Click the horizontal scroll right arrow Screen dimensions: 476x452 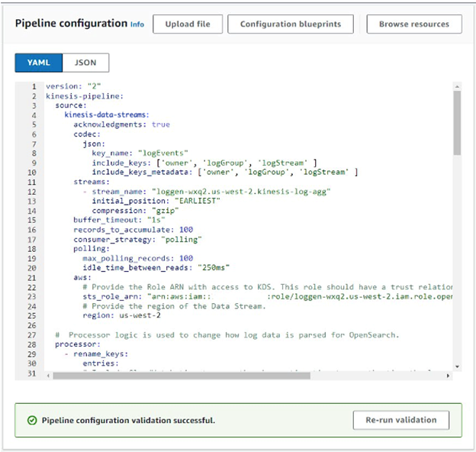(448, 376)
